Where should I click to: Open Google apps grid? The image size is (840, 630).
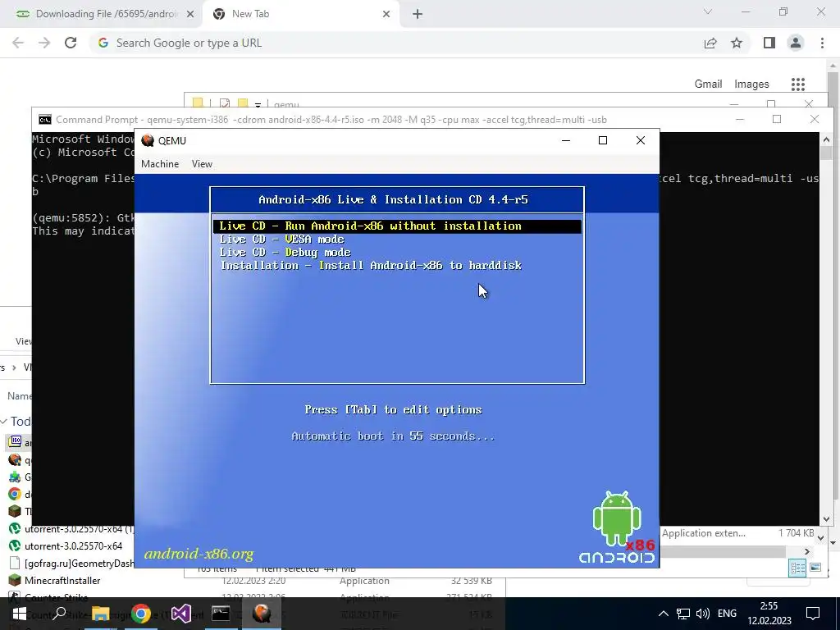click(x=798, y=84)
